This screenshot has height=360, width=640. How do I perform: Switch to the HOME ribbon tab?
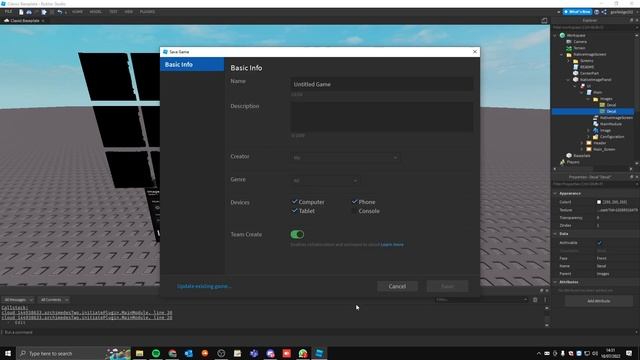point(77,12)
